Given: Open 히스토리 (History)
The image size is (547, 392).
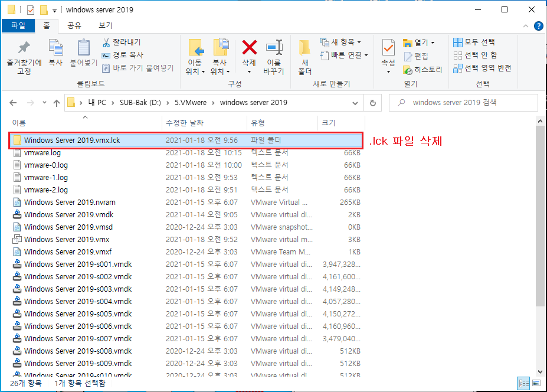Looking at the screenshot, I should 422,70.
